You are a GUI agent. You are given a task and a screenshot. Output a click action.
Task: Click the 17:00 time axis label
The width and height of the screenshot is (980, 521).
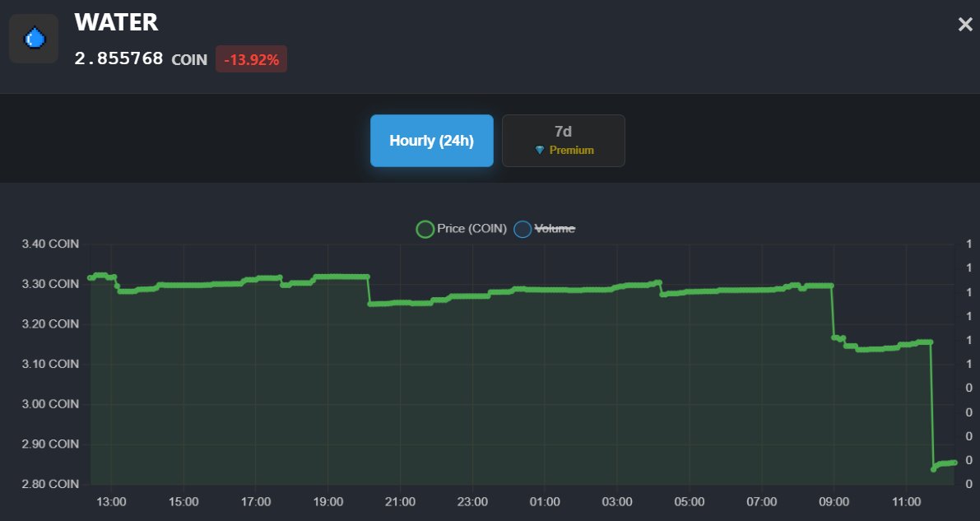[256, 501]
